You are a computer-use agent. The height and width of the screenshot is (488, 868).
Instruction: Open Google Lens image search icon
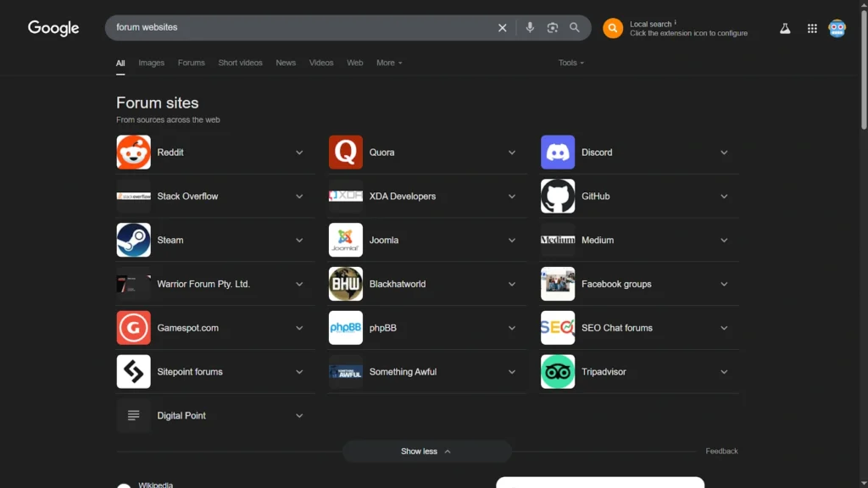553,27
